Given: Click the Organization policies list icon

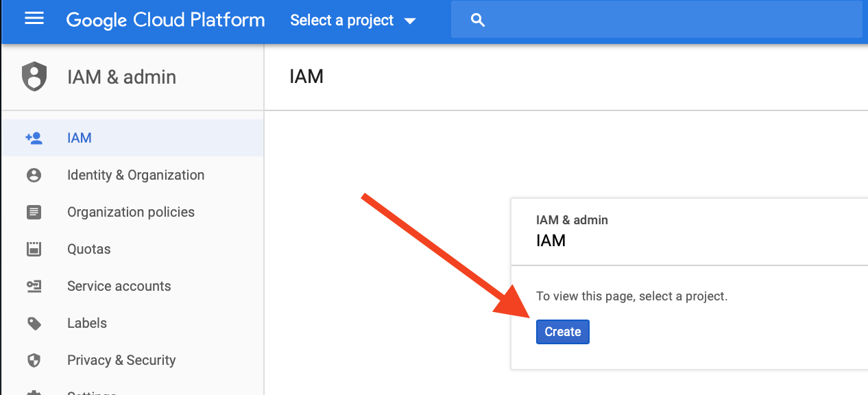Looking at the screenshot, I should [34, 212].
